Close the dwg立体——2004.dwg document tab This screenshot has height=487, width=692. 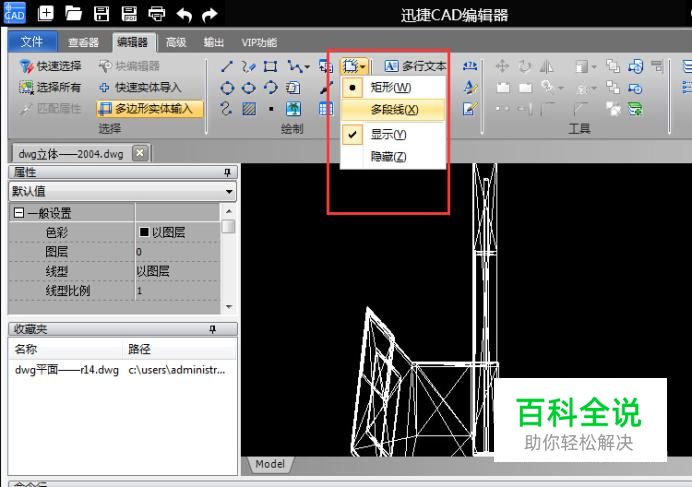[x=140, y=153]
